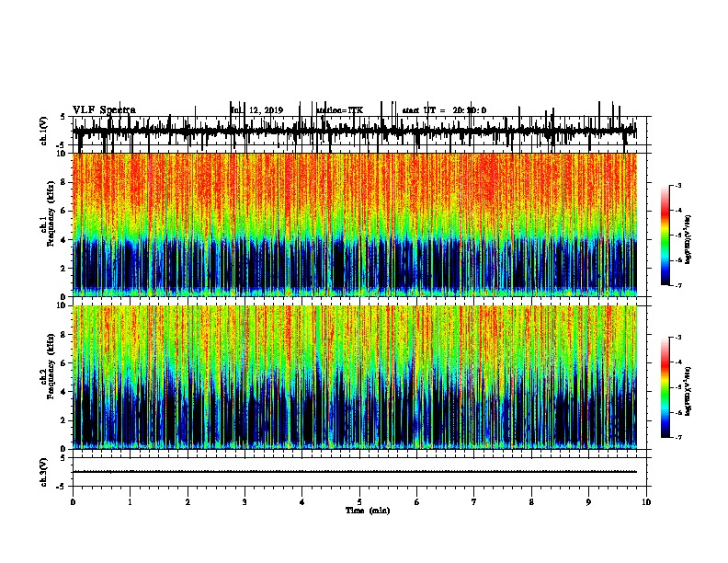This screenshot has height=563, width=728.
Task: Click the 2 minute tick label on time axis
Action: 188,501
